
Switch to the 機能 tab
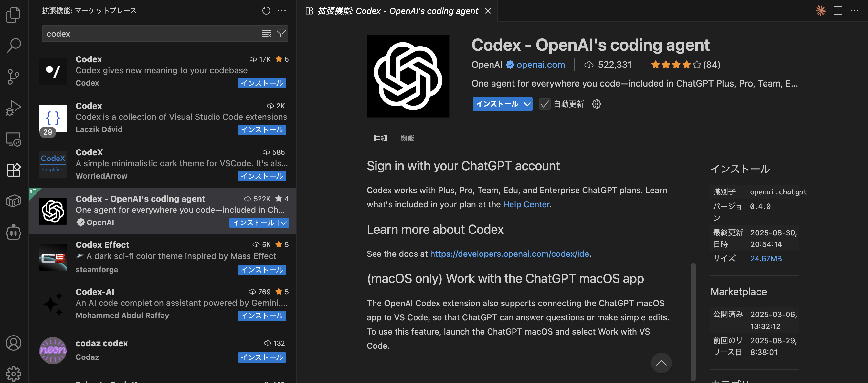(407, 138)
